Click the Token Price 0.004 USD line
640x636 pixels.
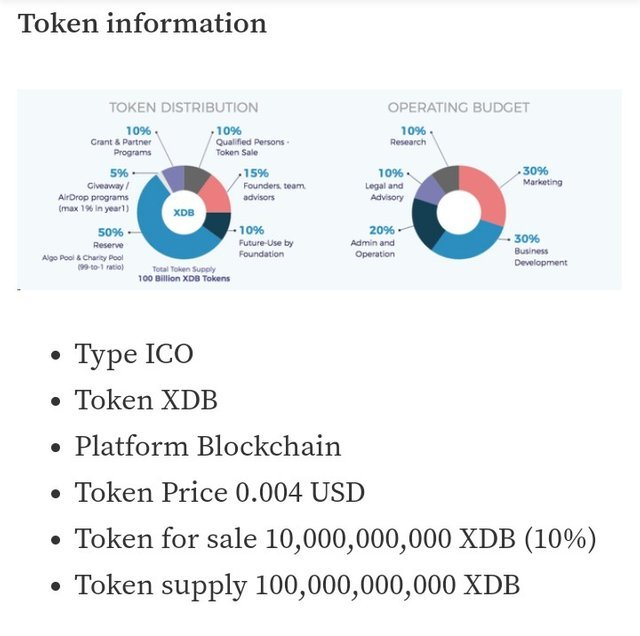pyautogui.click(x=219, y=492)
